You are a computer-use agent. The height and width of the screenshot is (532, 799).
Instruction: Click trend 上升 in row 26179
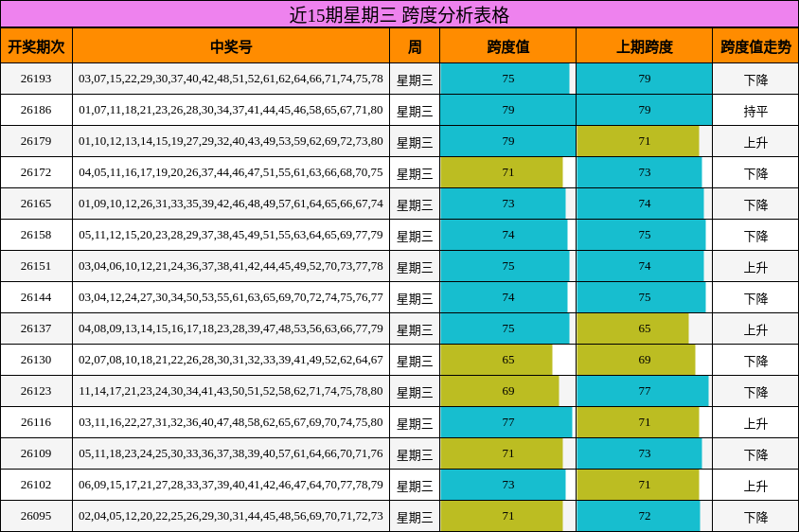(x=755, y=142)
